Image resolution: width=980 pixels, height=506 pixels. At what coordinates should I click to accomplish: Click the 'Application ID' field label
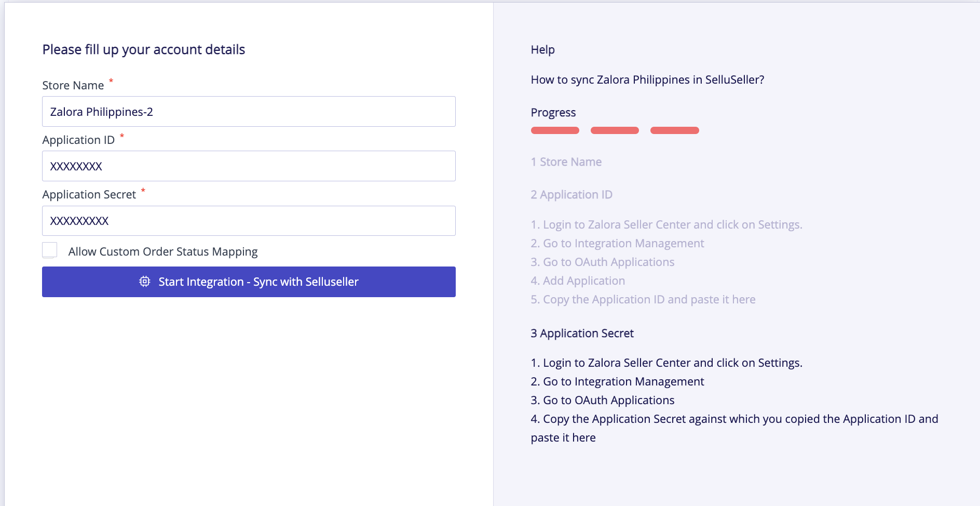[78, 140]
